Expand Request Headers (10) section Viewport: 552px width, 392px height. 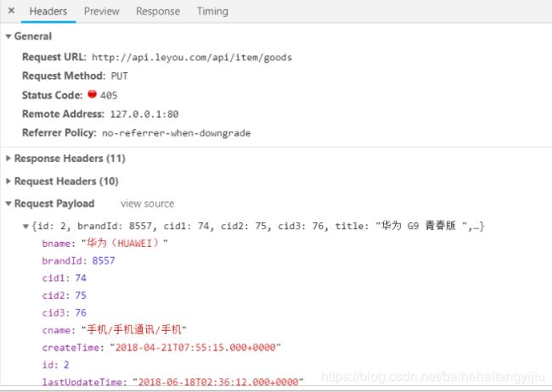click(8, 182)
